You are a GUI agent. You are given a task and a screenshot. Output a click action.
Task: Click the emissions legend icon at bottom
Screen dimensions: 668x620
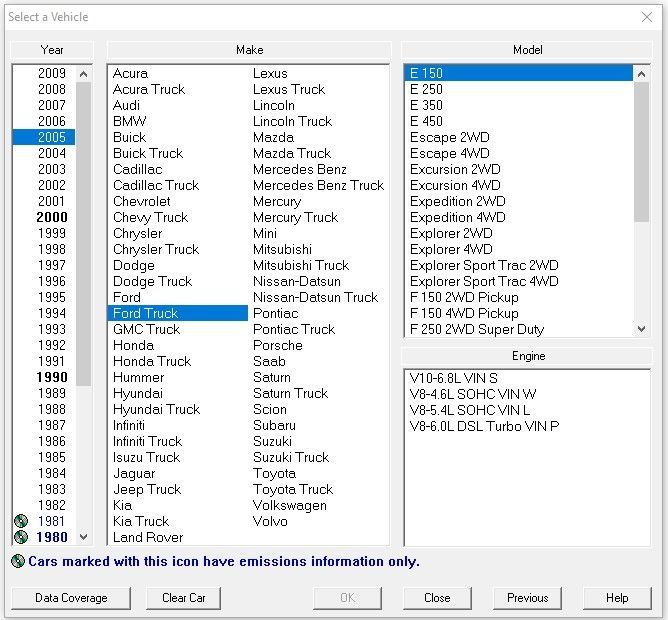click(18, 561)
